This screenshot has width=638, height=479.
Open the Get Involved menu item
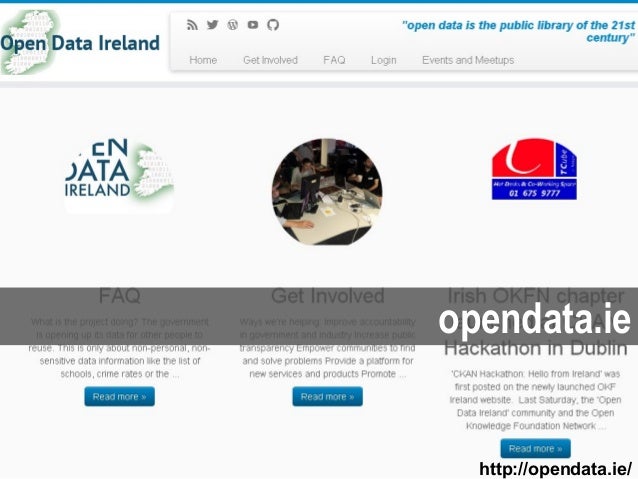point(271,60)
